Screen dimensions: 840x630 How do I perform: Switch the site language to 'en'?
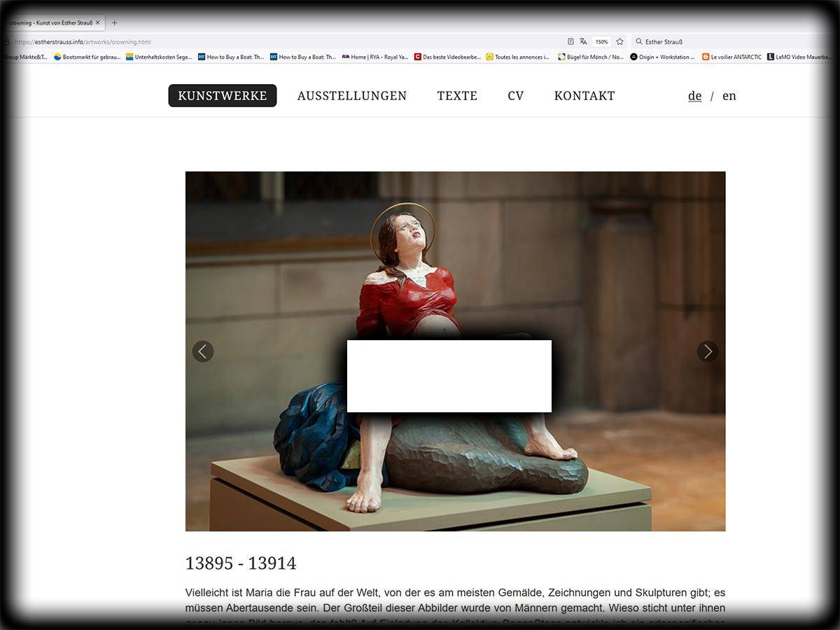click(x=729, y=96)
